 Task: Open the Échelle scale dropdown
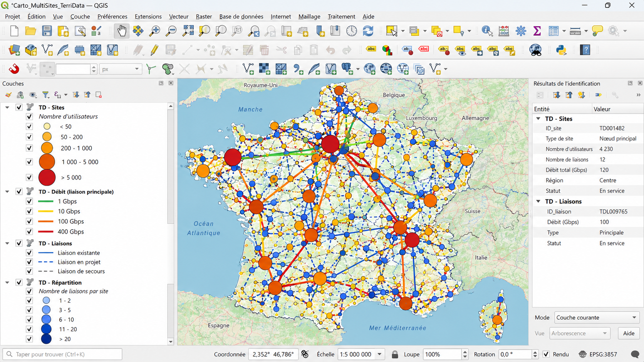(x=380, y=354)
